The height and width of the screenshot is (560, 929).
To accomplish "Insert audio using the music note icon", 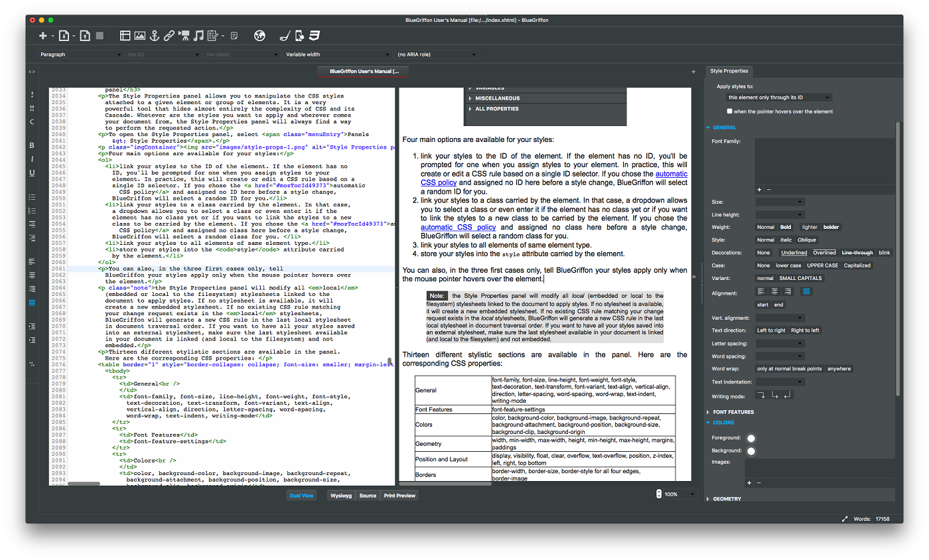I will pos(199,36).
